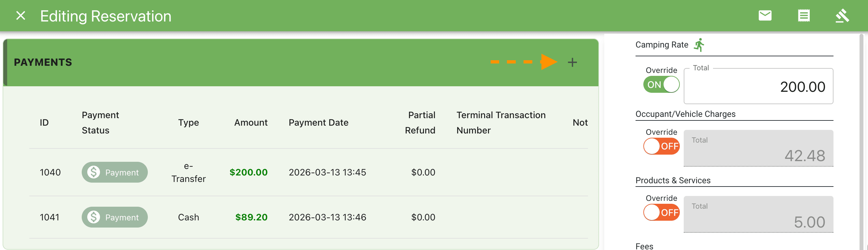
Task: Enable Override for Products & Services
Action: pyautogui.click(x=662, y=212)
